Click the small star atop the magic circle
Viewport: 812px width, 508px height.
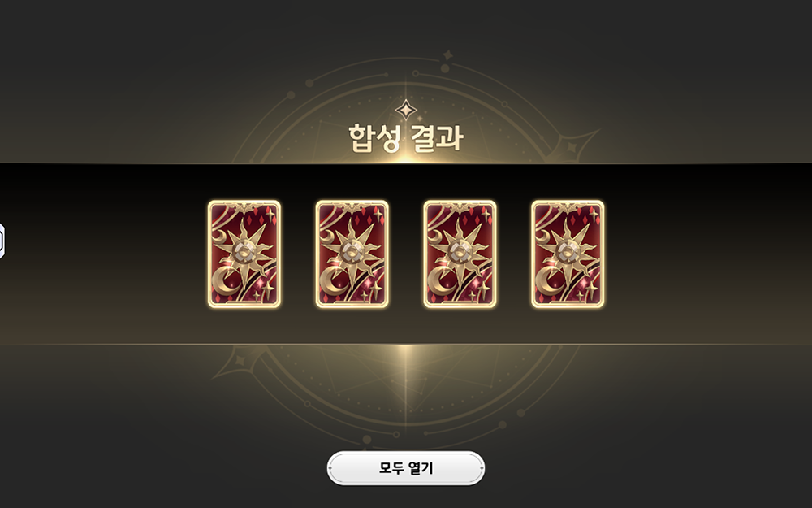(448, 55)
